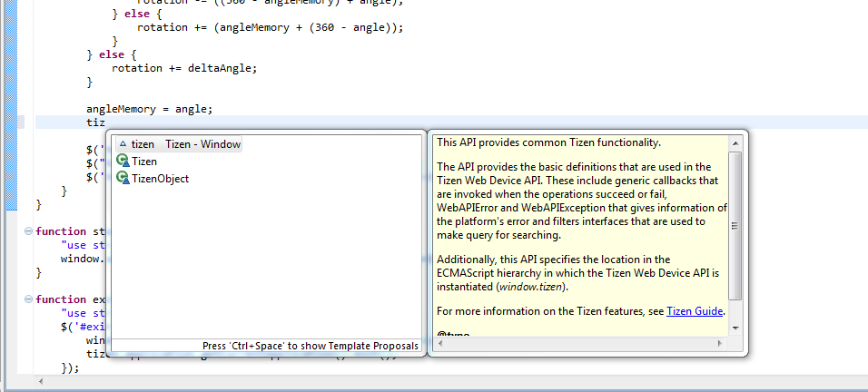
Task: Click the editor's horizontal scroll left arrow
Action: (41, 382)
